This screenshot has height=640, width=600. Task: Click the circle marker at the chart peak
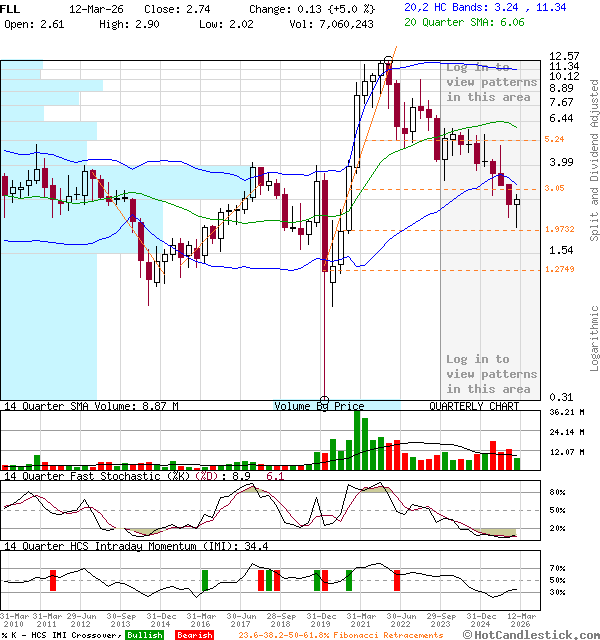tap(387, 61)
